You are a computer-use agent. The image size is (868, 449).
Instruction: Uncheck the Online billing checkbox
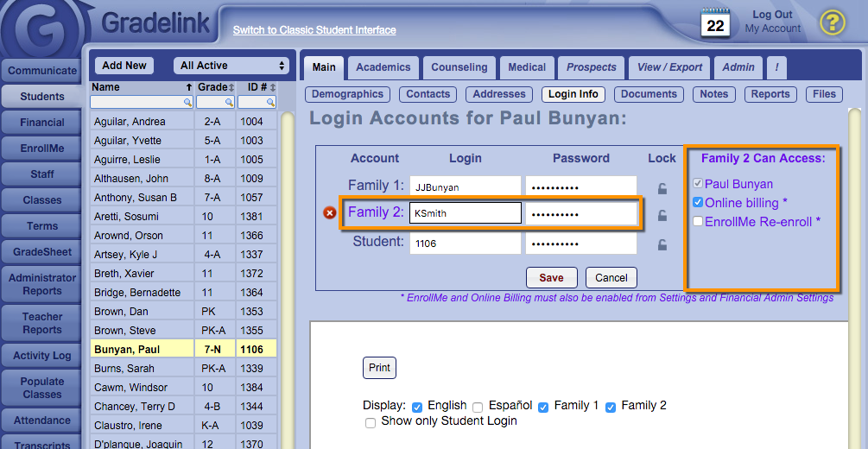click(698, 203)
